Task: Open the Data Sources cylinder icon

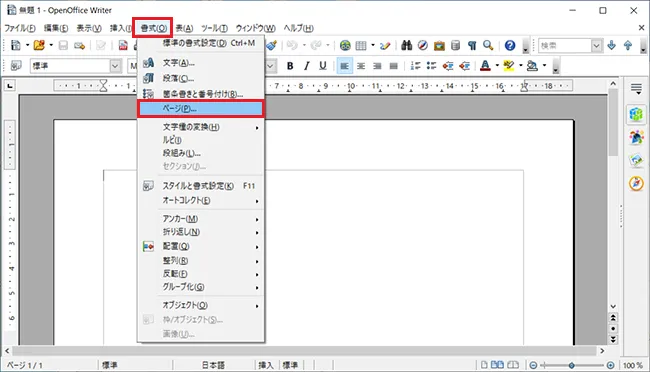Action: click(455, 45)
